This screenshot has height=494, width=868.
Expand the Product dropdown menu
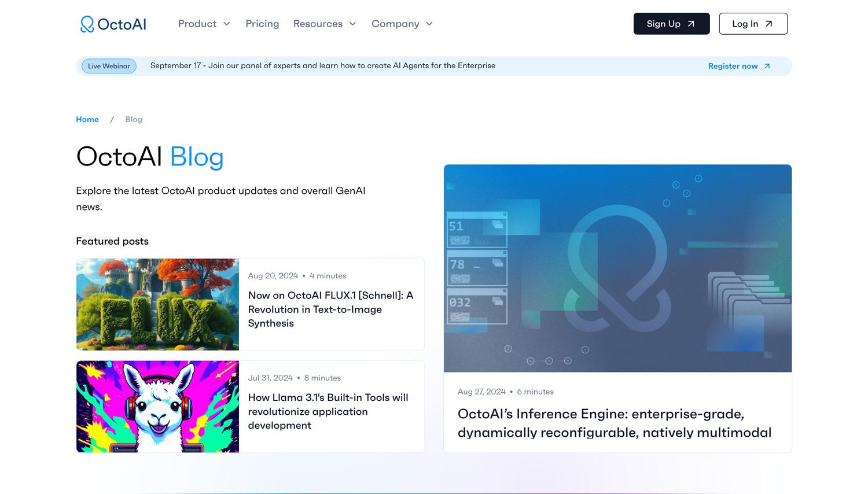coord(204,24)
